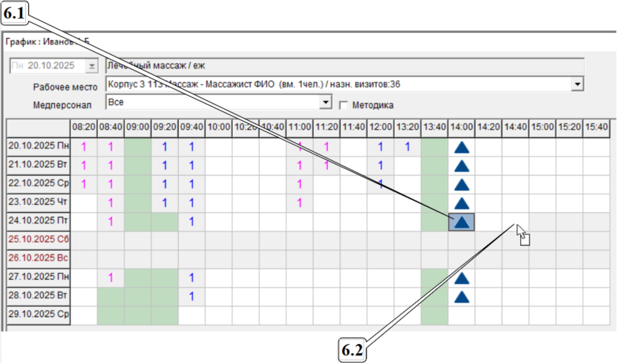The width and height of the screenshot is (618, 364).
Task: Click the green 09:00 cell on 20.10.2025
Action: [138, 147]
